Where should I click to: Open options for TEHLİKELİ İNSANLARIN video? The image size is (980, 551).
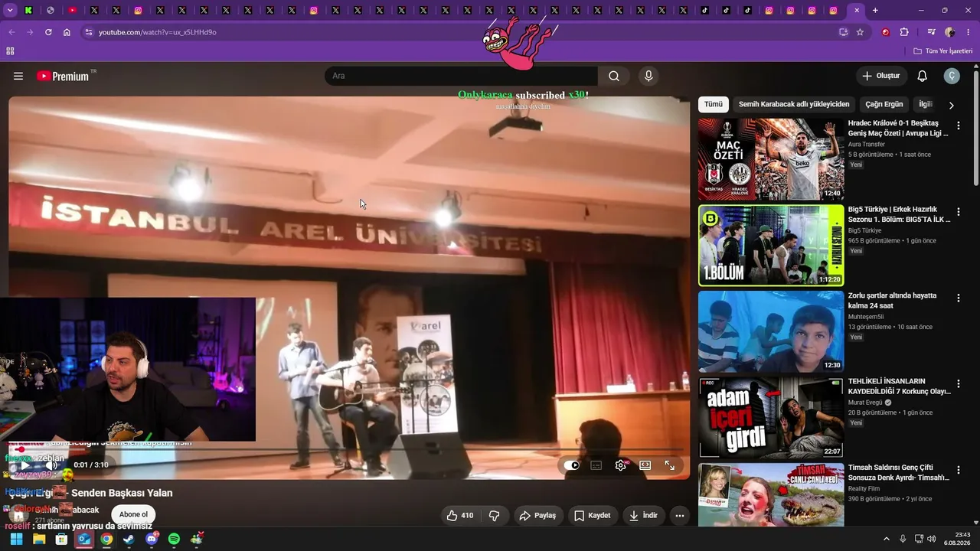958,383
